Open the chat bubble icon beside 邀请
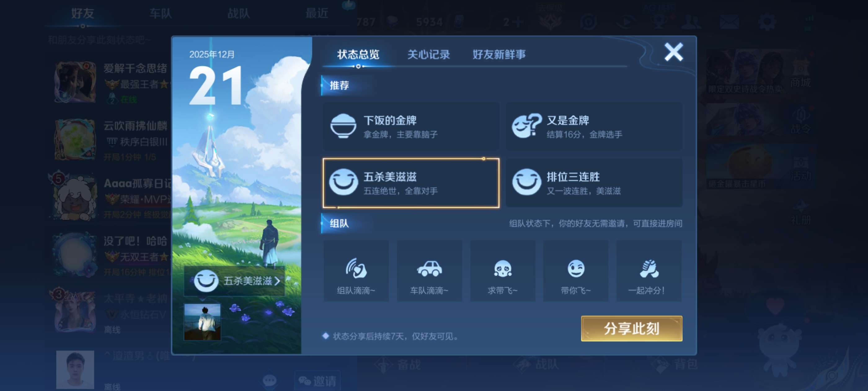 click(x=269, y=381)
